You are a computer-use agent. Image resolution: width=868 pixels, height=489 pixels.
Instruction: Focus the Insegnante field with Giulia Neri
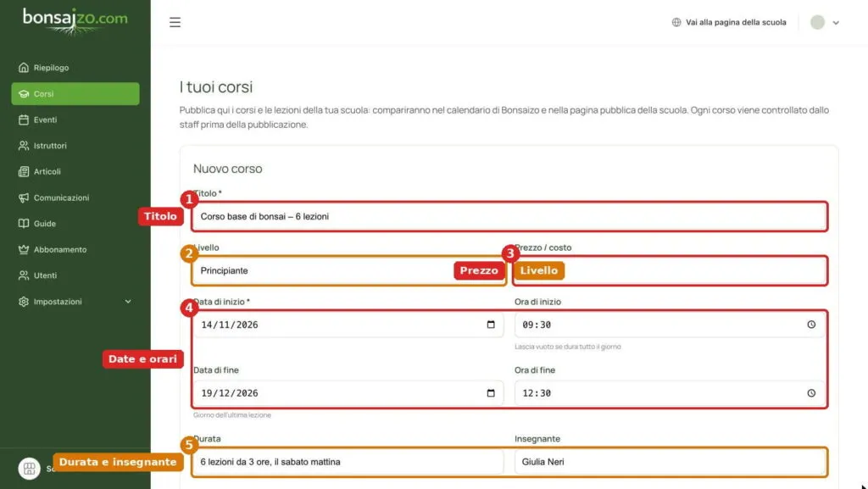click(x=670, y=462)
